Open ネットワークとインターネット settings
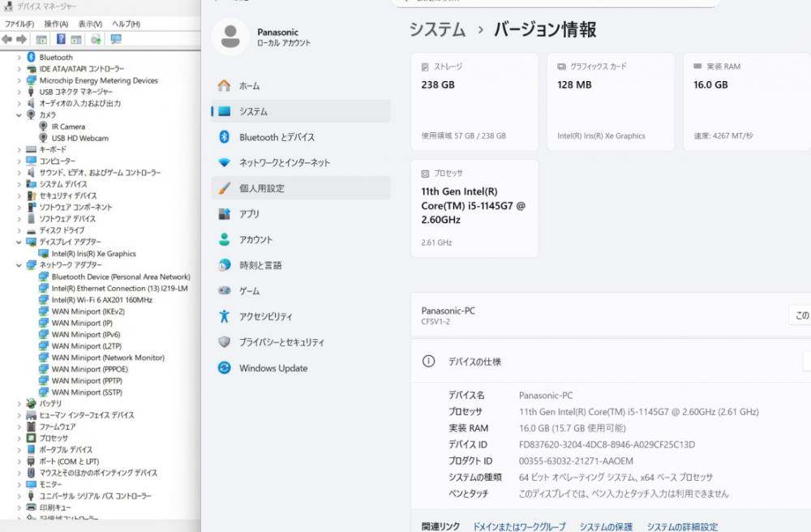Viewport: 811px width, 532px height. click(x=285, y=163)
